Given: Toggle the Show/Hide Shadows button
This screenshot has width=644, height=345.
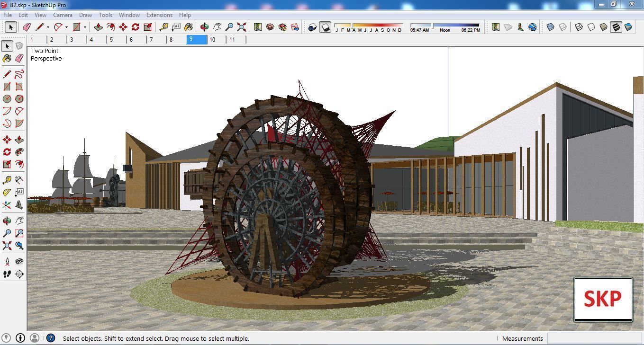Looking at the screenshot, I should [325, 27].
